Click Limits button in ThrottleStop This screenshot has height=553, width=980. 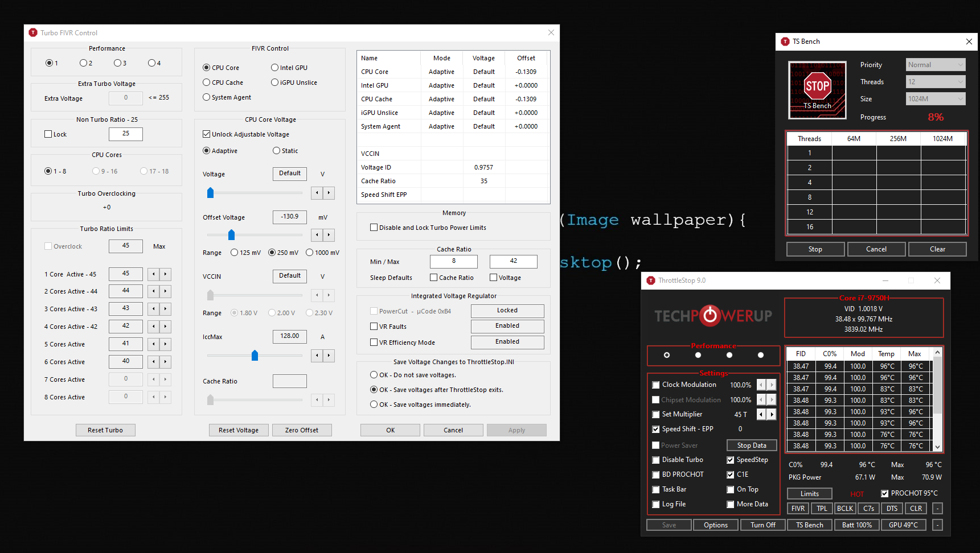810,494
